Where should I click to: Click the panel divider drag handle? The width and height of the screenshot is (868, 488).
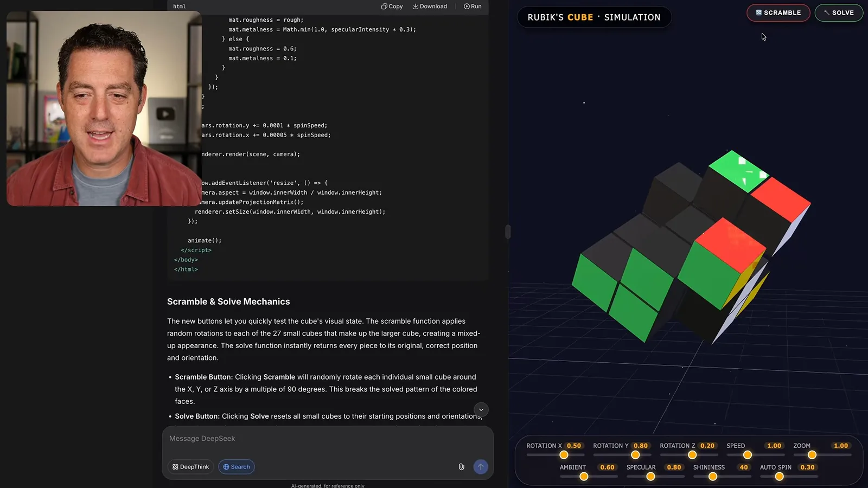508,232
